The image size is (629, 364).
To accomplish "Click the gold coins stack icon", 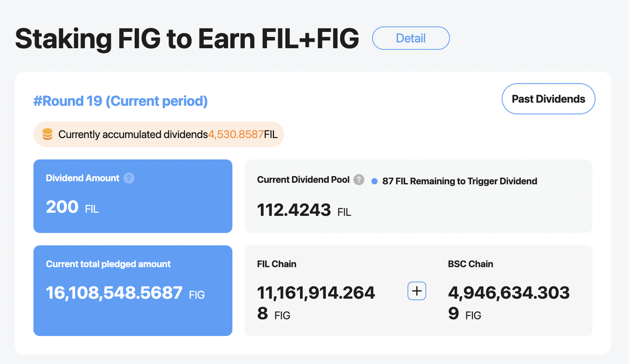I will [47, 134].
